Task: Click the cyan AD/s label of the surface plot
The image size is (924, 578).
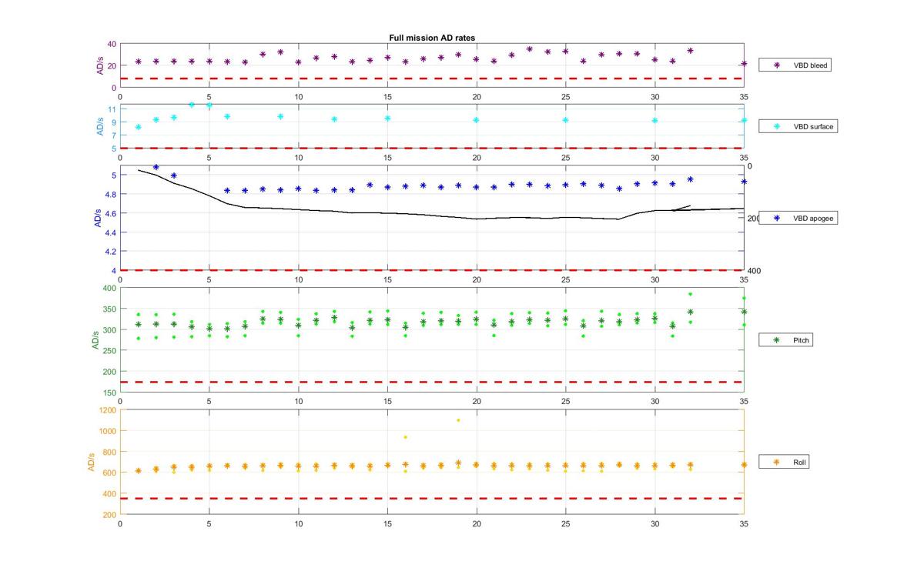Action: pos(99,125)
